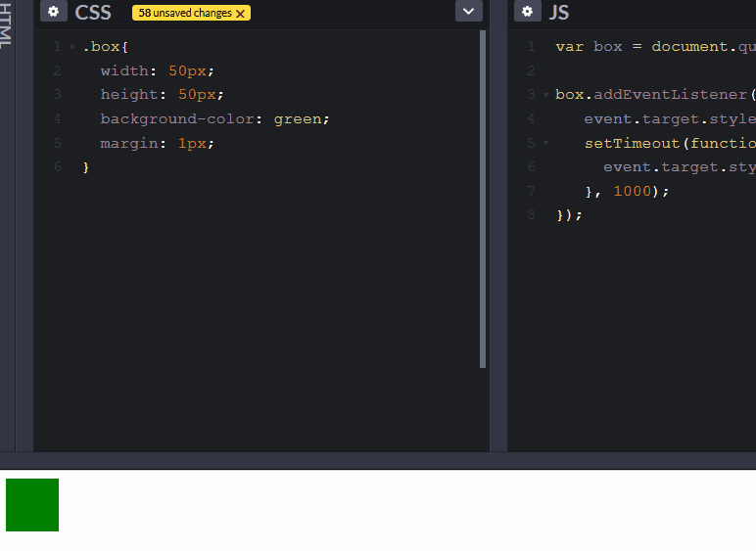Click the green background-color value
The height and width of the screenshot is (551, 756).
[x=297, y=119]
